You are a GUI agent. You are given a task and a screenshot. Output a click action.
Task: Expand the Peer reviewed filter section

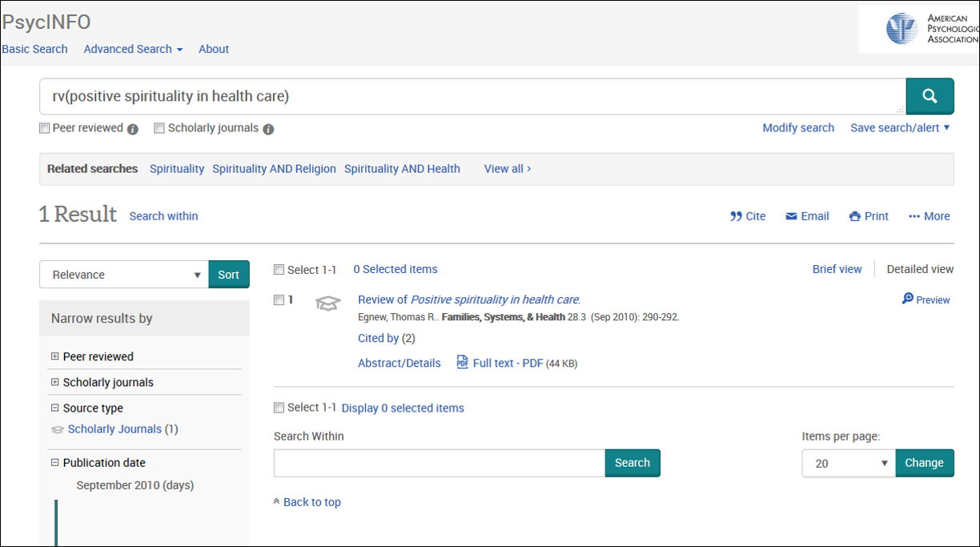point(55,356)
